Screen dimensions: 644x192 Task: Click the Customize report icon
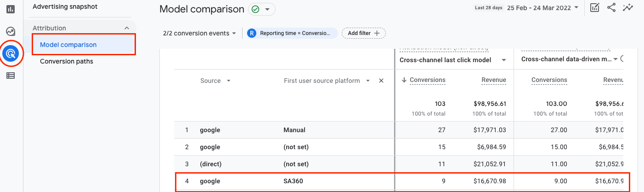pos(595,8)
